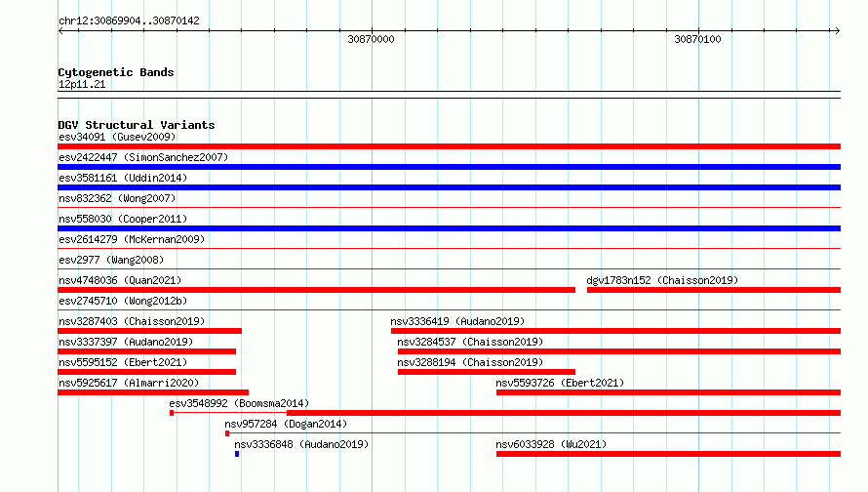
Task: Click the chr12:30869904..30870142 coordinate label
Action: pos(129,20)
